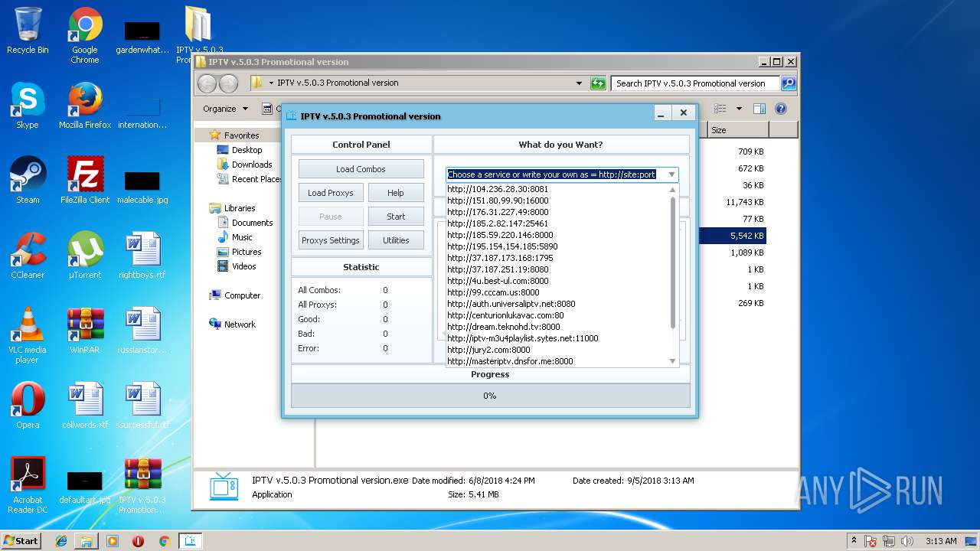Click Explorer refresh address button
Viewport: 980px width, 551px height.
click(598, 83)
